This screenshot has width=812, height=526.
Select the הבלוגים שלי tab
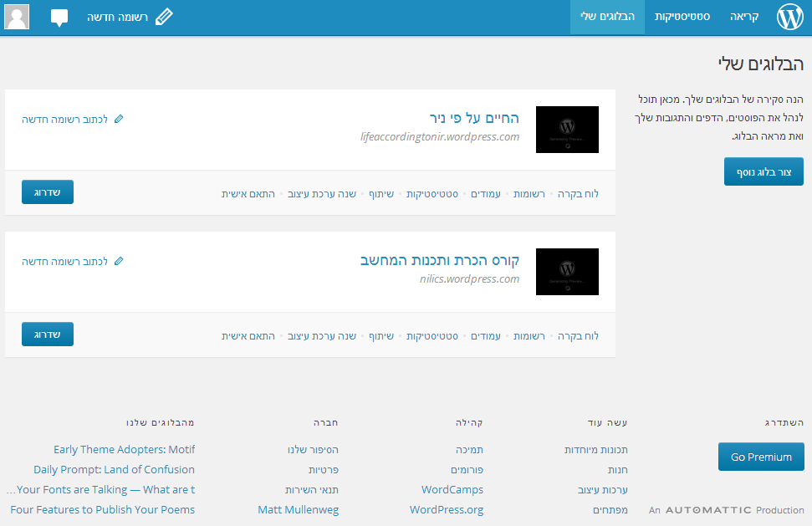(x=606, y=15)
